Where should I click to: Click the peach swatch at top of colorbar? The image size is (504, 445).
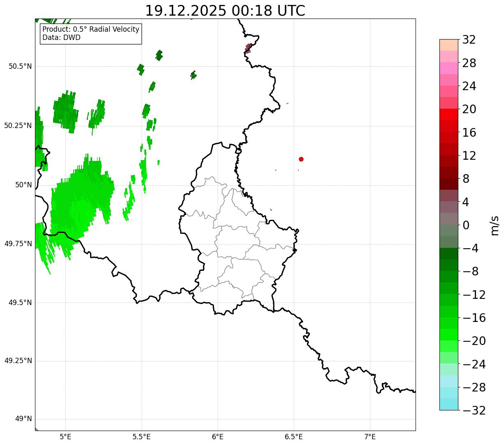(449, 45)
